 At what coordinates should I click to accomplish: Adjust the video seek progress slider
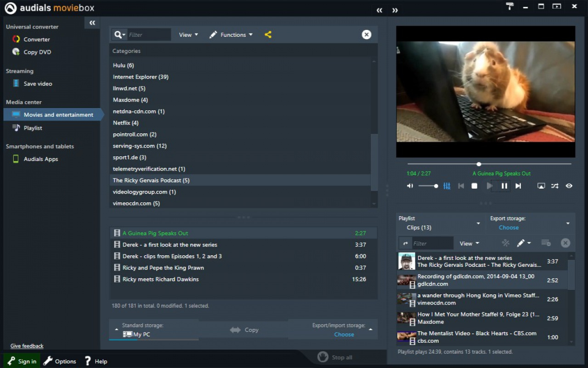[x=479, y=164]
